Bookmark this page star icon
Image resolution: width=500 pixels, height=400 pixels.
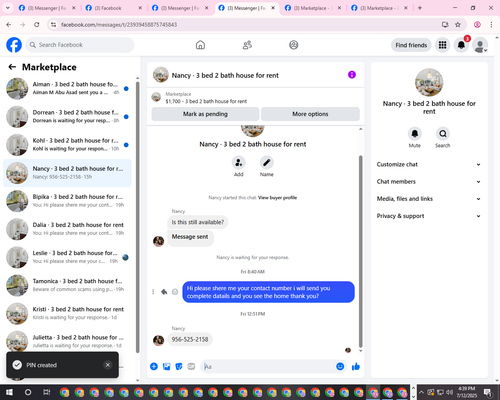coord(458,24)
